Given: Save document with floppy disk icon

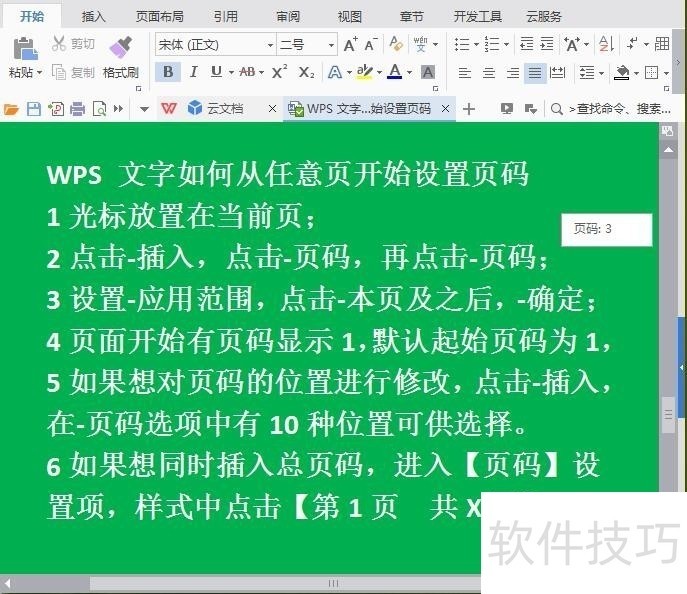Looking at the screenshot, I should pos(34,109).
